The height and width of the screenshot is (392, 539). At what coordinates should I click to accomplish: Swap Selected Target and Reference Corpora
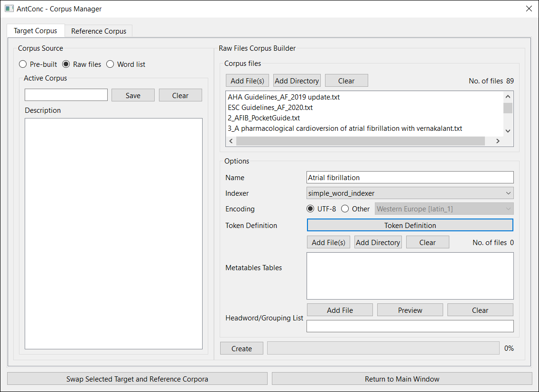click(137, 379)
